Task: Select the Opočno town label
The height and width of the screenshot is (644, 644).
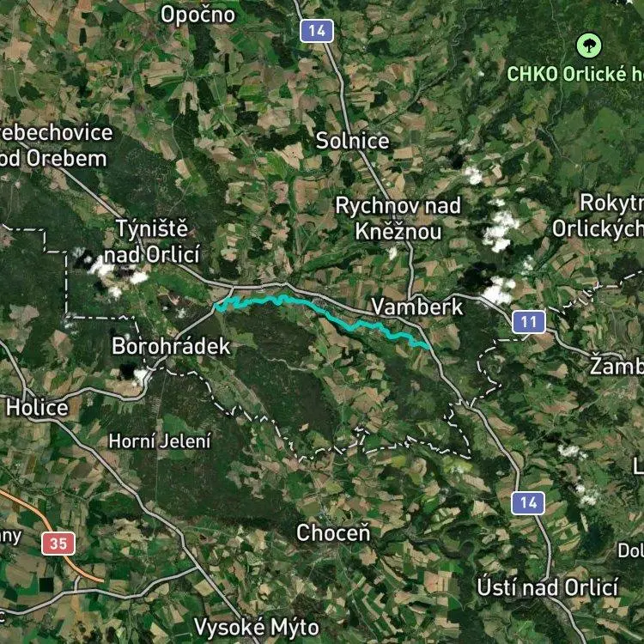Action: (x=197, y=15)
